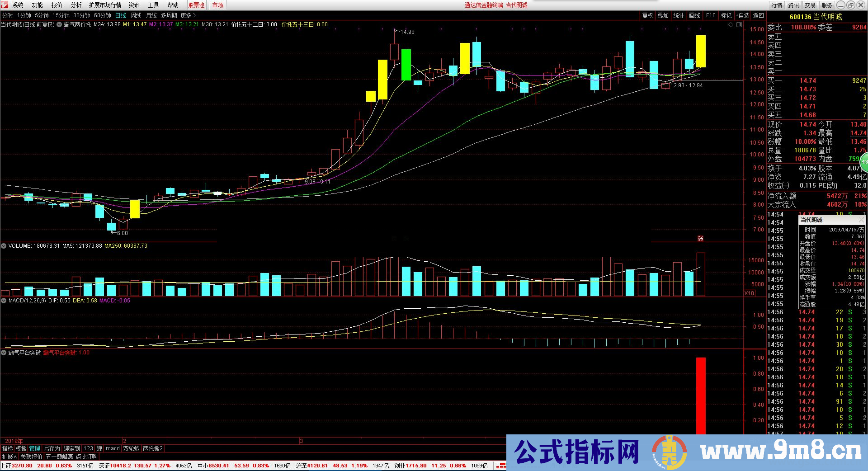
Task: Open the MACD indicator dropdown arrow
Action: [x=4, y=301]
